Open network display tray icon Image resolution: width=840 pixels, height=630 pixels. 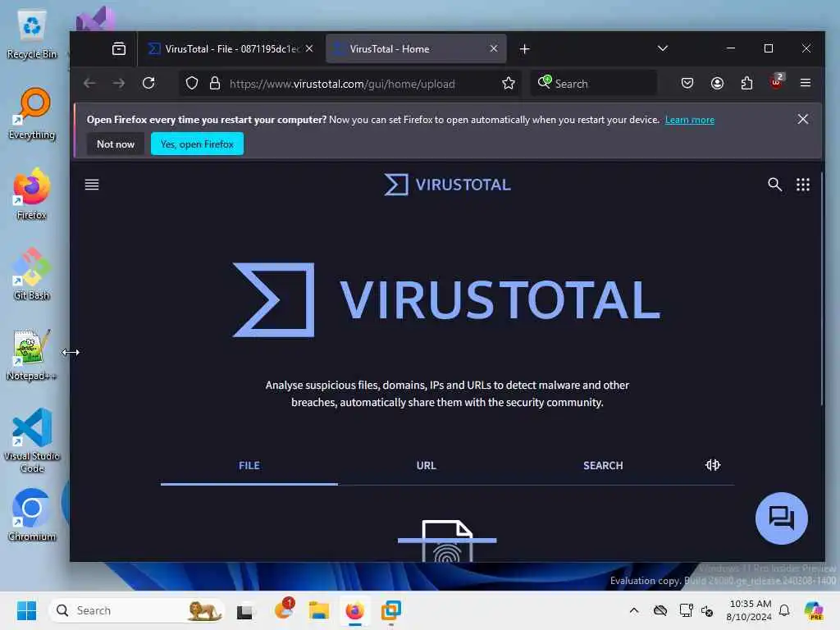coord(686,610)
